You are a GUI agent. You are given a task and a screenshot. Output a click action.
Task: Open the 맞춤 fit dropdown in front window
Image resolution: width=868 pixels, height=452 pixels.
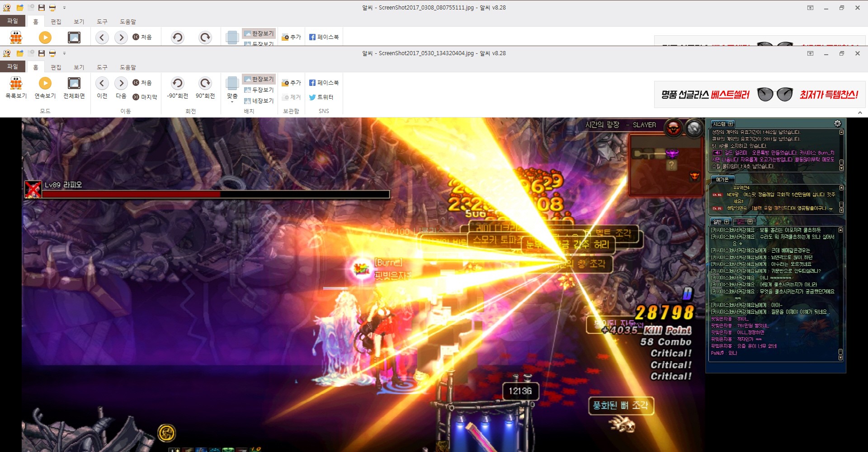232,89
